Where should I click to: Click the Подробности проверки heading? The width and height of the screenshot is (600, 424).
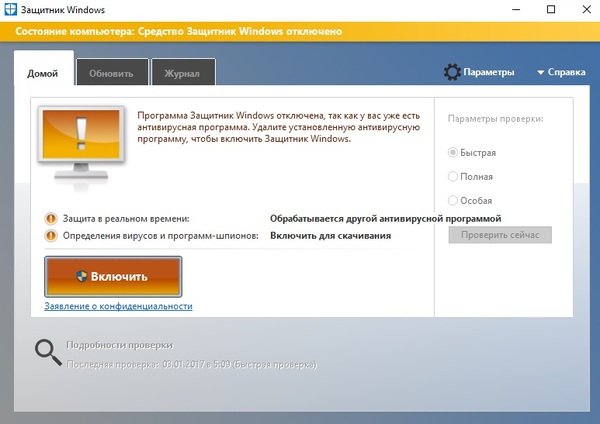pos(119,345)
